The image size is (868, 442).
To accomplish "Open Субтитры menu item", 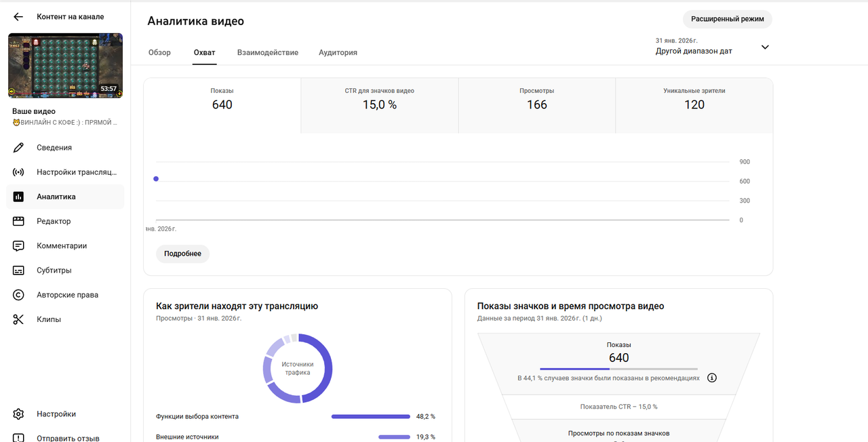I will coord(65,270).
